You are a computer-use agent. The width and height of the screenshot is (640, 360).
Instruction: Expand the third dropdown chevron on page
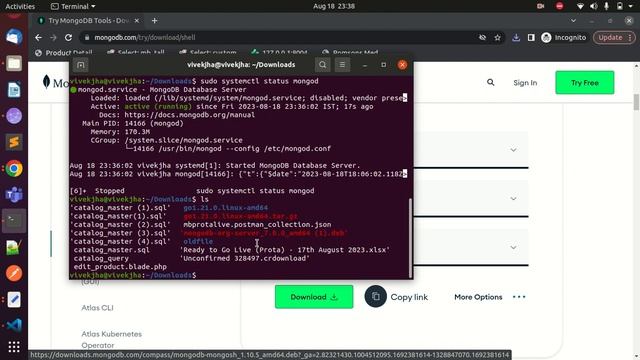[x=513, y=247]
